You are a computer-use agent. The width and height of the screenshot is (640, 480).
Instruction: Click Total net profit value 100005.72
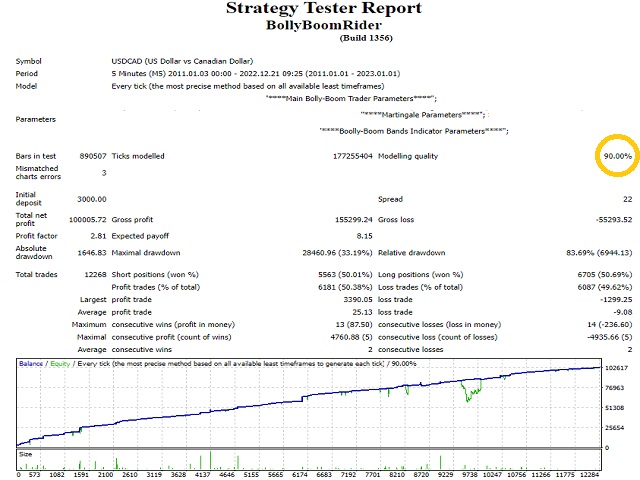[x=87, y=220]
